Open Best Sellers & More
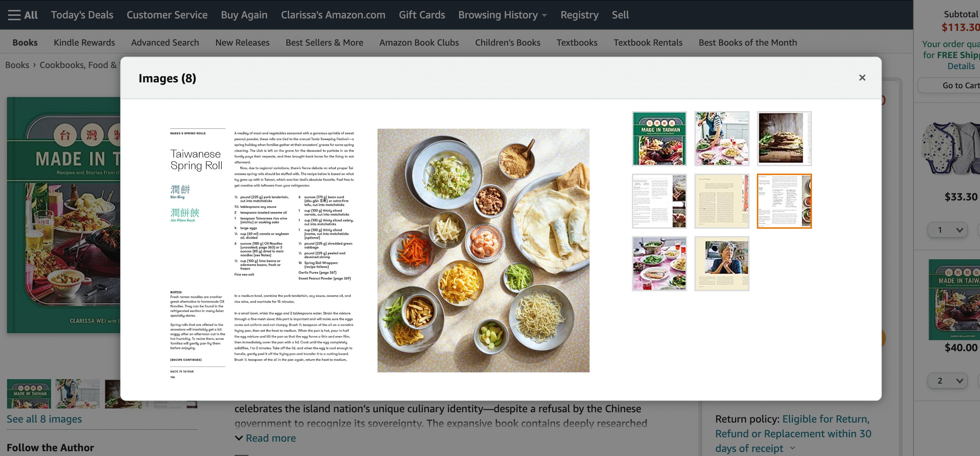The image size is (980, 456). [324, 42]
